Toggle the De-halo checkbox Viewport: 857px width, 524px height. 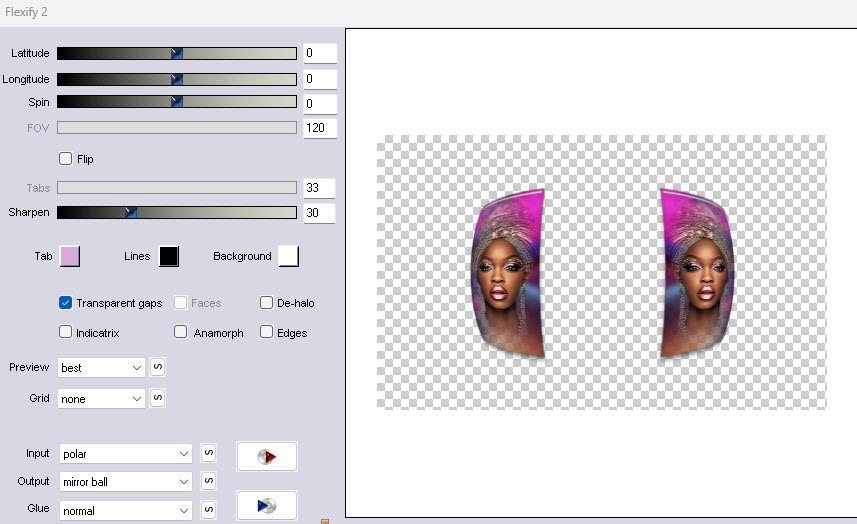(x=267, y=302)
